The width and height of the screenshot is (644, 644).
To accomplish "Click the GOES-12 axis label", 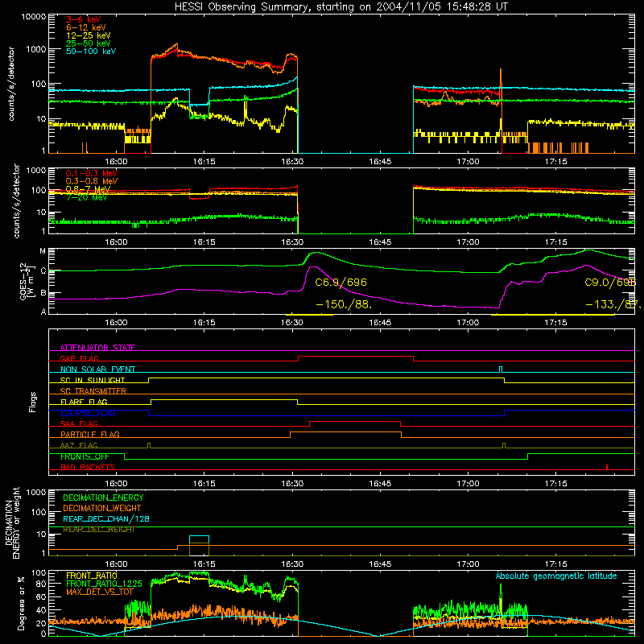I will pyautogui.click(x=26, y=281).
